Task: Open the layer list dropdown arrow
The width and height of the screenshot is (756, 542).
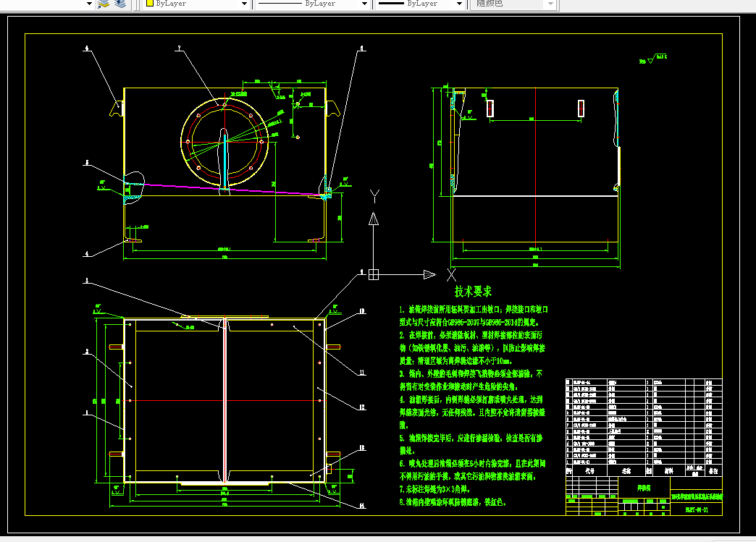Action: pos(89,4)
